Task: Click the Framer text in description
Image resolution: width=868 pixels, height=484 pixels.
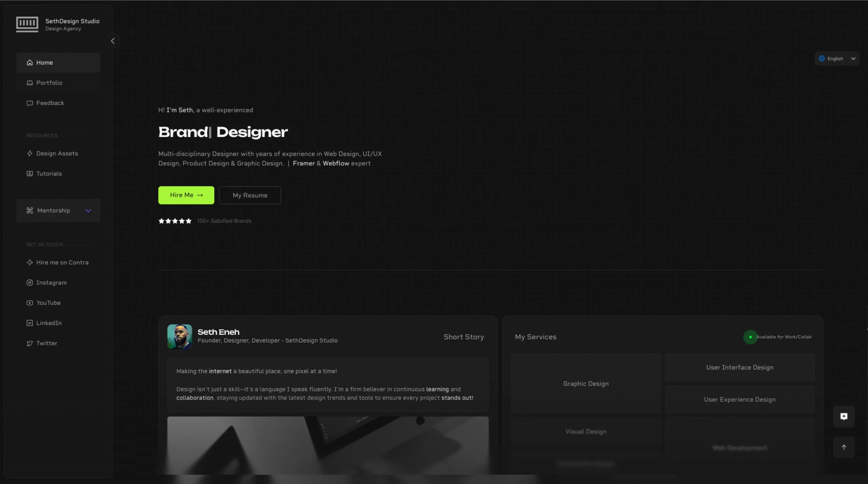Action: pyautogui.click(x=304, y=163)
